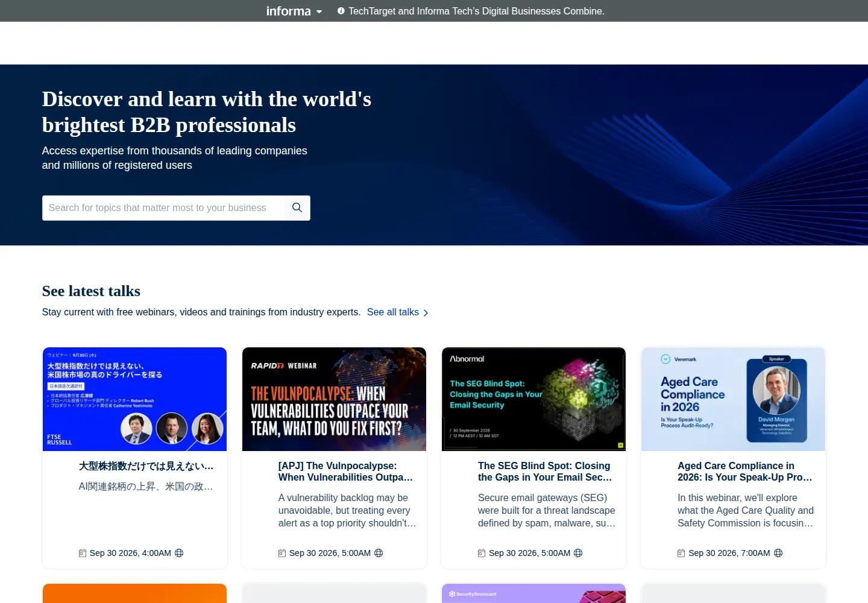Click the 'See latest talks' heading
This screenshot has height=603, width=868.
(x=91, y=291)
